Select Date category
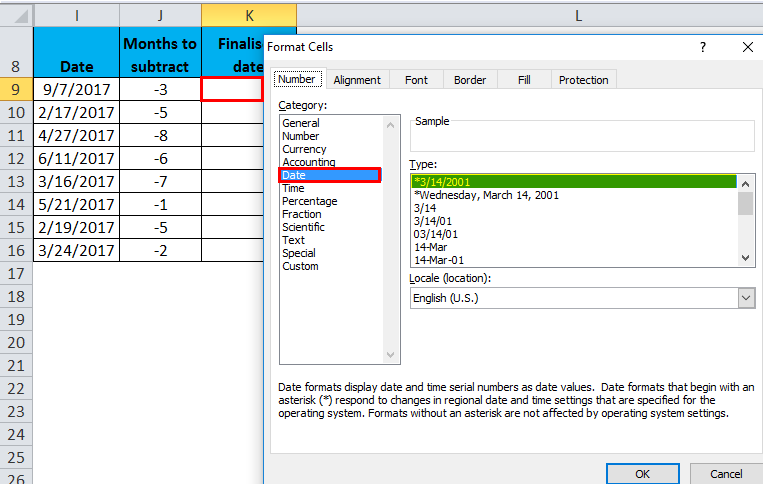 click(330, 175)
